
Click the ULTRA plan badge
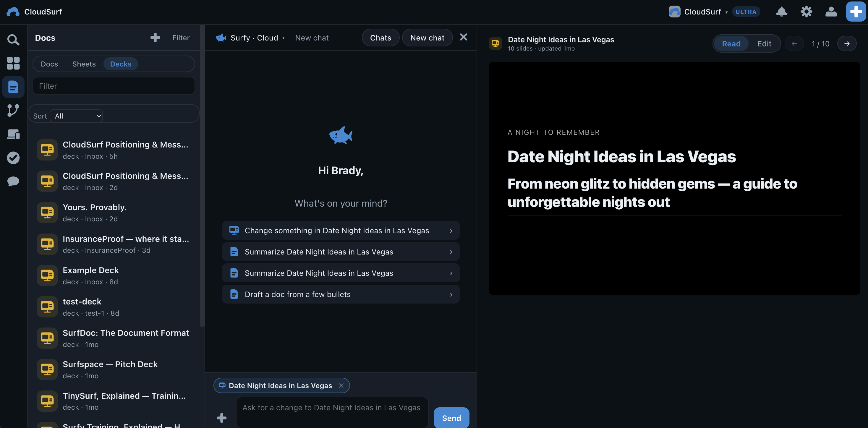point(746,12)
